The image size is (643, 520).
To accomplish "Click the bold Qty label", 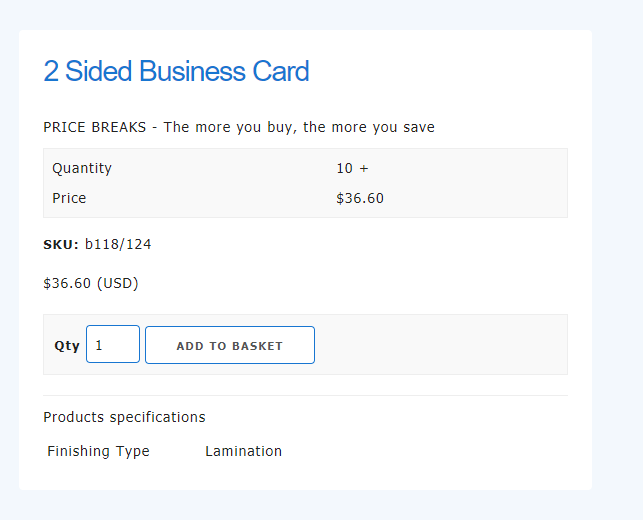I will (x=67, y=346).
